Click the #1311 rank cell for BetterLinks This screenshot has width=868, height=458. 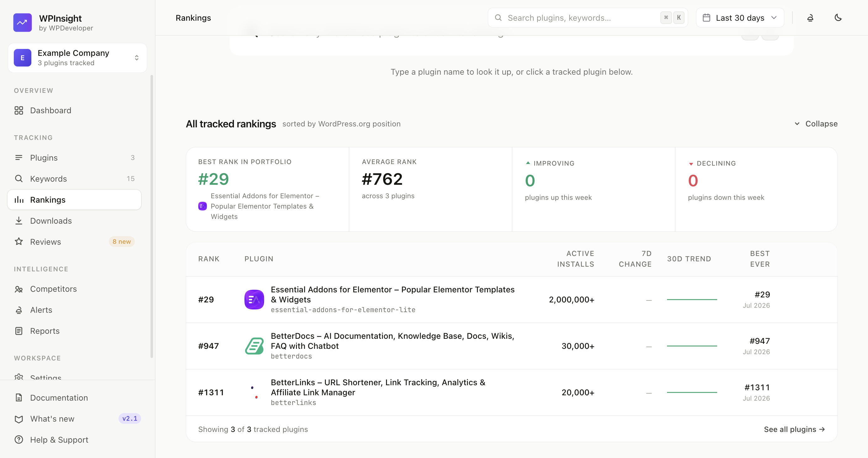point(211,393)
